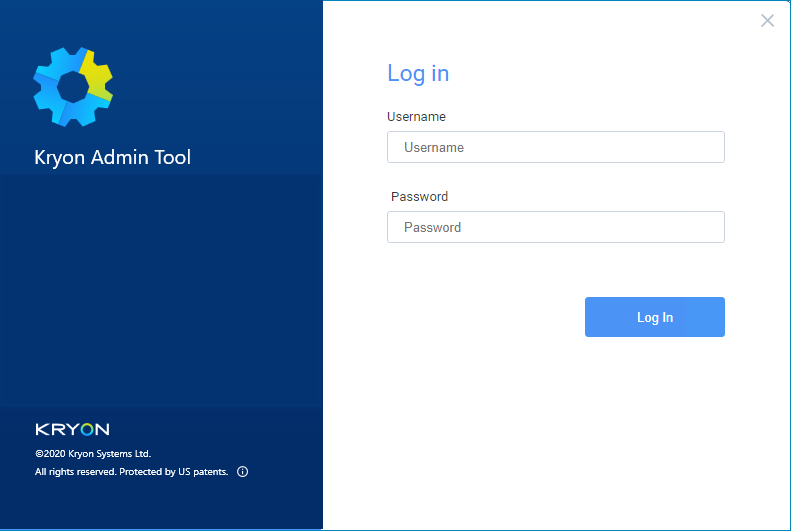Focus the Username input field
Image resolution: width=791 pixels, height=531 pixels.
click(555, 147)
